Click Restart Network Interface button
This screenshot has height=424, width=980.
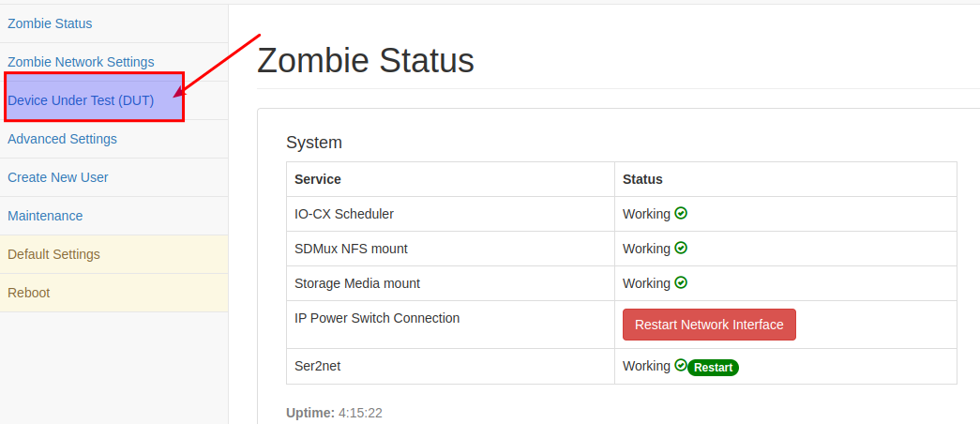pos(709,325)
